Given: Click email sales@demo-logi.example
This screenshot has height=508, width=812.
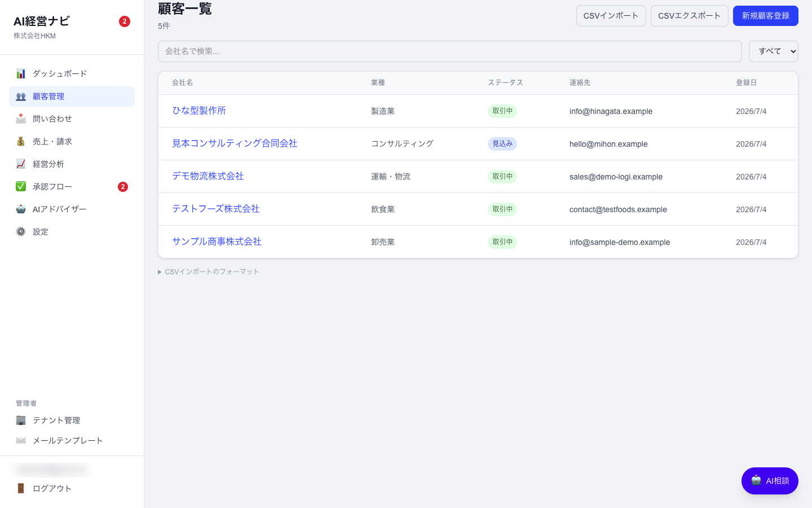Looking at the screenshot, I should point(616,177).
